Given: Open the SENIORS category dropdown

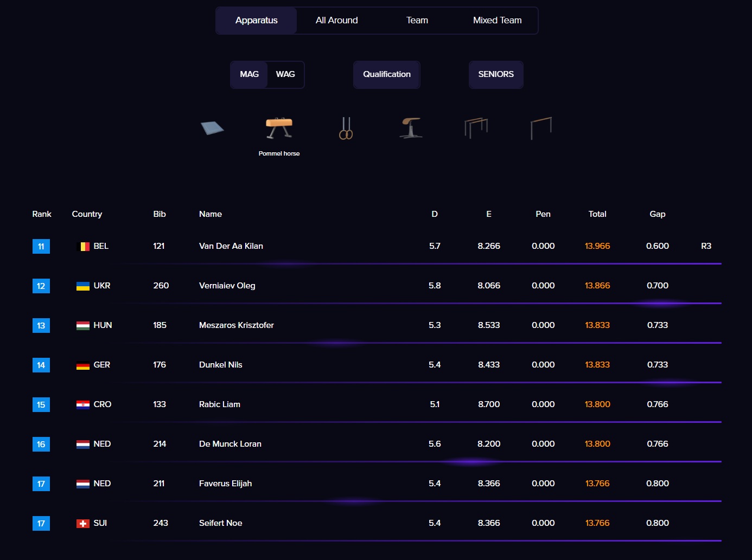Looking at the screenshot, I should click(495, 74).
